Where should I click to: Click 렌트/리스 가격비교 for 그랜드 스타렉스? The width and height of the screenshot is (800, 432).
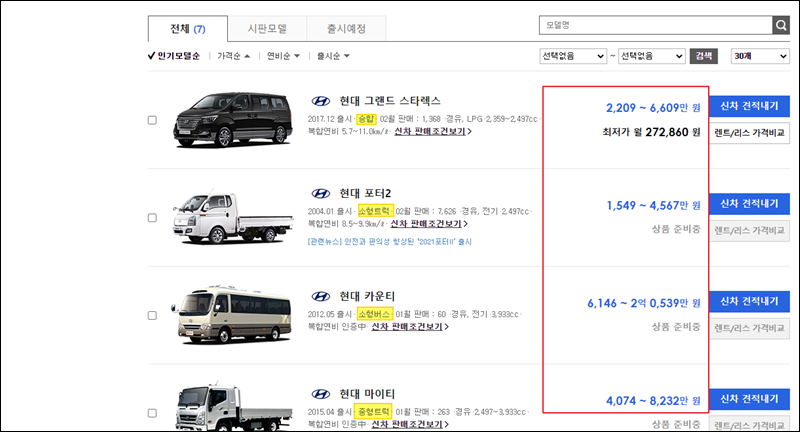click(x=749, y=133)
